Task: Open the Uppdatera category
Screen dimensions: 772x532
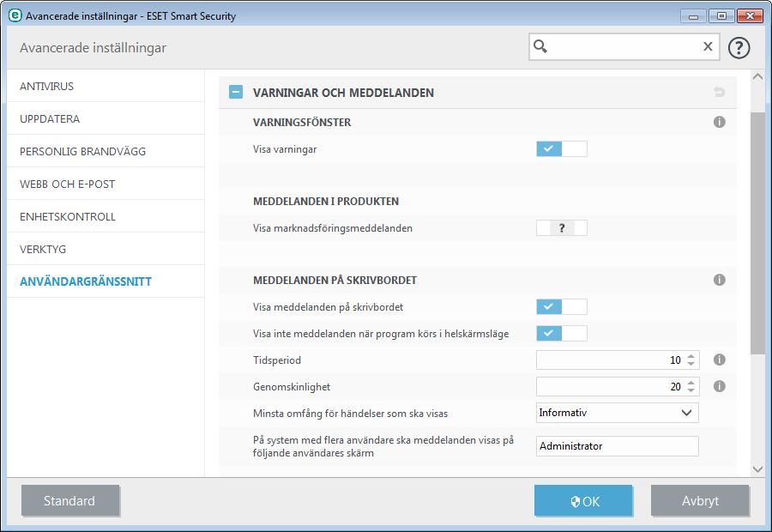Action: coord(106,118)
